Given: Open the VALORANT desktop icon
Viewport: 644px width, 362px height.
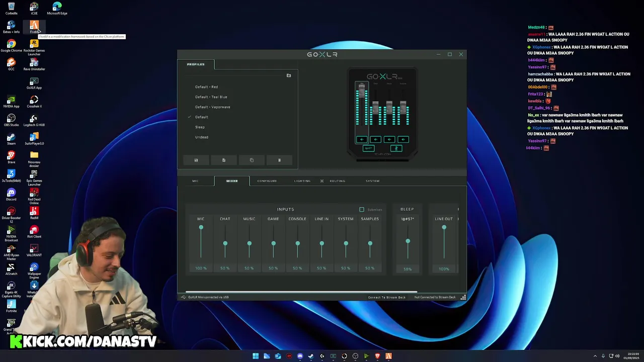Looking at the screenshot, I should pos(34,250).
